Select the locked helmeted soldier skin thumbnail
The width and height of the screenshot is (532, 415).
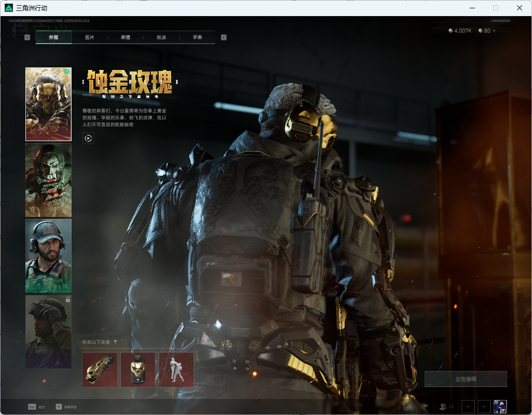(x=49, y=331)
